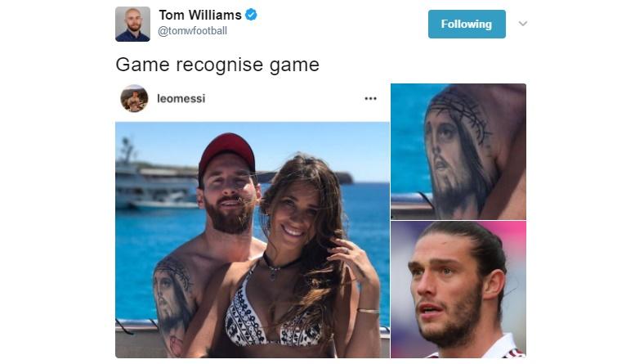This screenshot has width=644, height=364.
Task: Select the 'Game recognise game' tweet text
Action: (x=217, y=65)
